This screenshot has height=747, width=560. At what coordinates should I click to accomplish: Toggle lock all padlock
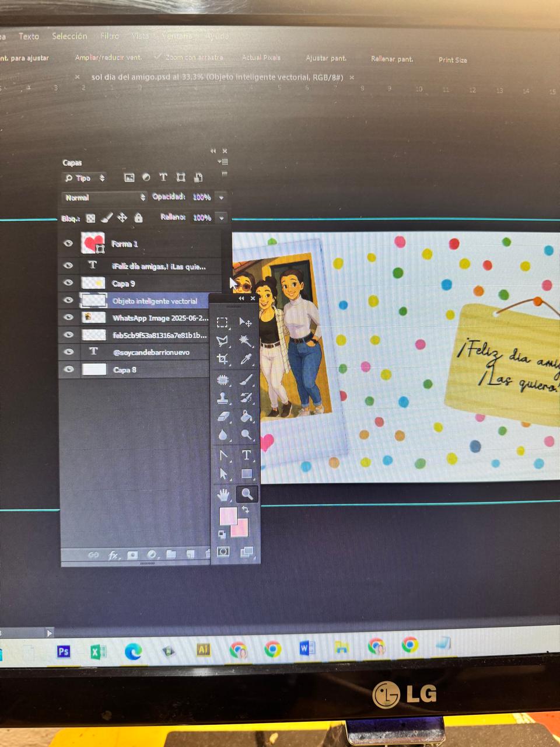138,218
